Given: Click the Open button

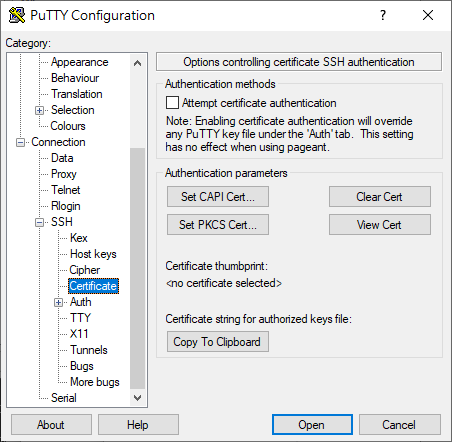Looking at the screenshot, I should click(312, 425).
